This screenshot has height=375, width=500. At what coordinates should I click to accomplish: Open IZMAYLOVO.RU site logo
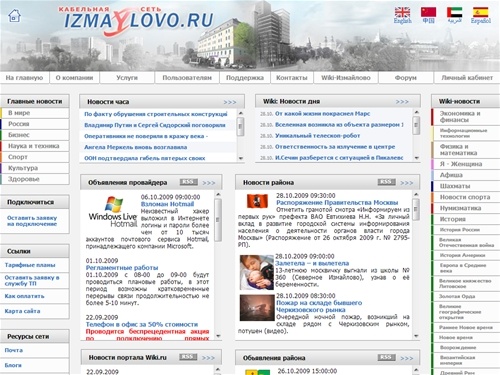pyautogui.click(x=137, y=20)
